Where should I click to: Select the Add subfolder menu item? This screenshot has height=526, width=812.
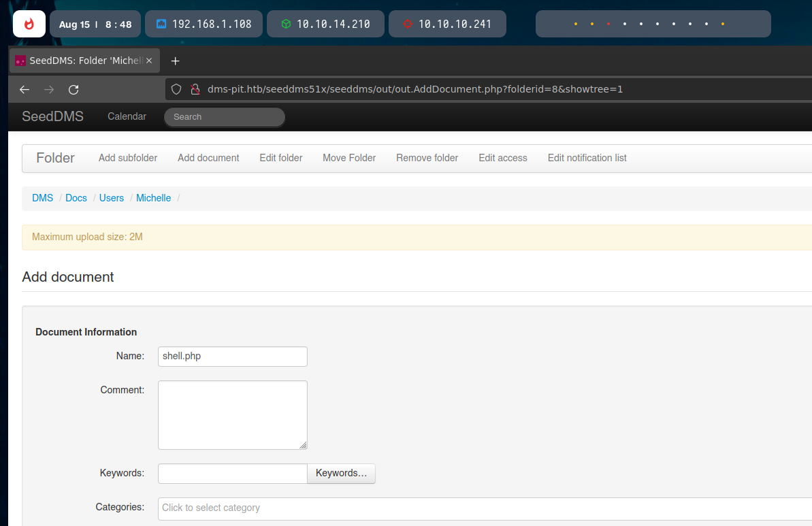pyautogui.click(x=128, y=158)
